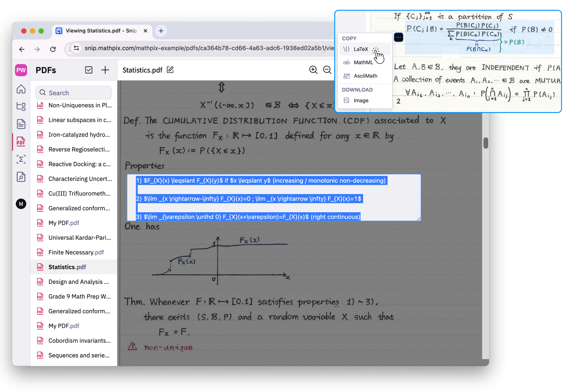Image resolution: width=571 pixels, height=392 pixels.
Task: Zoom out of the PDF page
Action: pos(327,70)
